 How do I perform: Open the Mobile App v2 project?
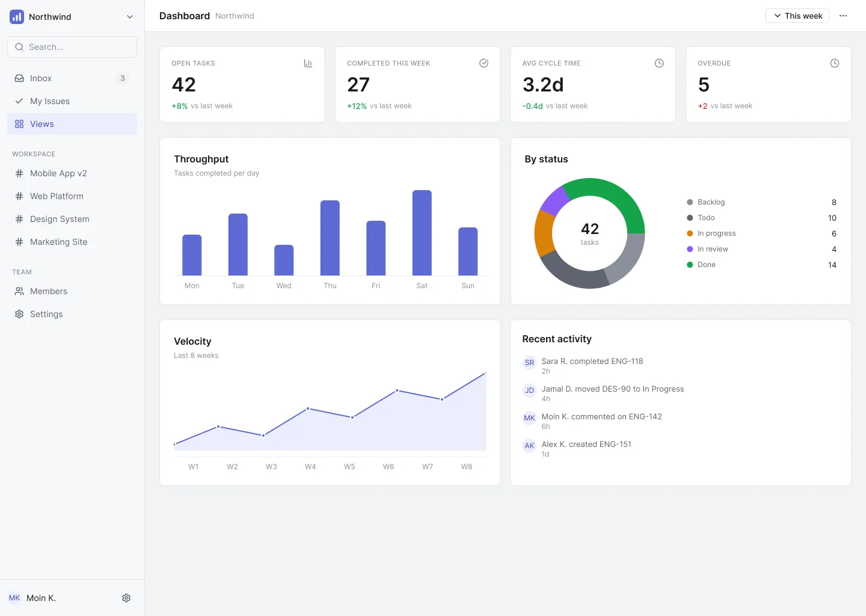72,173
